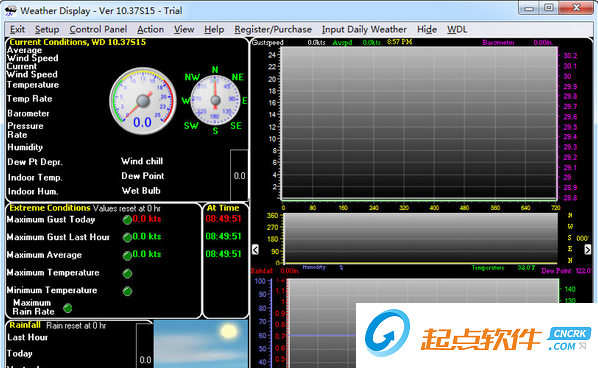Click Maximum Average 0.0 kts value

click(147, 254)
